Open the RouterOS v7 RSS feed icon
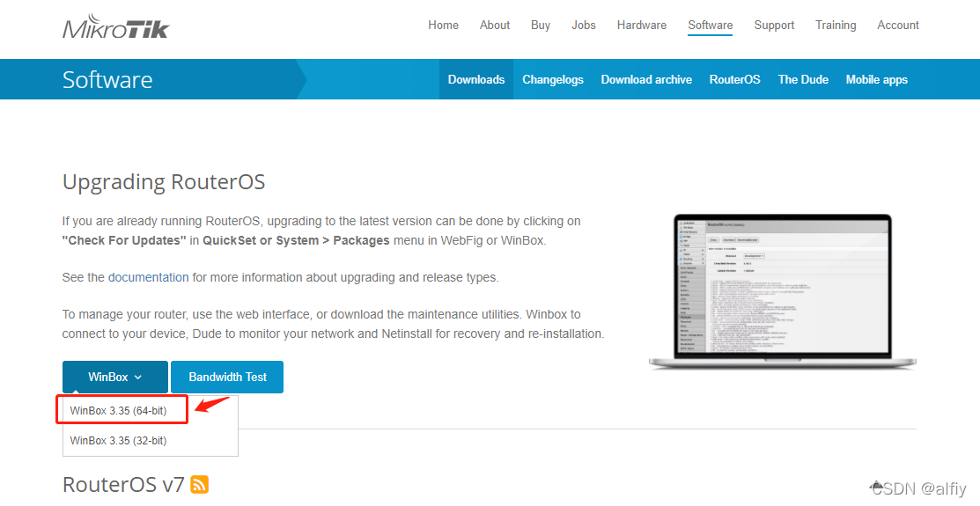The height and width of the screenshot is (506, 980). (x=199, y=484)
